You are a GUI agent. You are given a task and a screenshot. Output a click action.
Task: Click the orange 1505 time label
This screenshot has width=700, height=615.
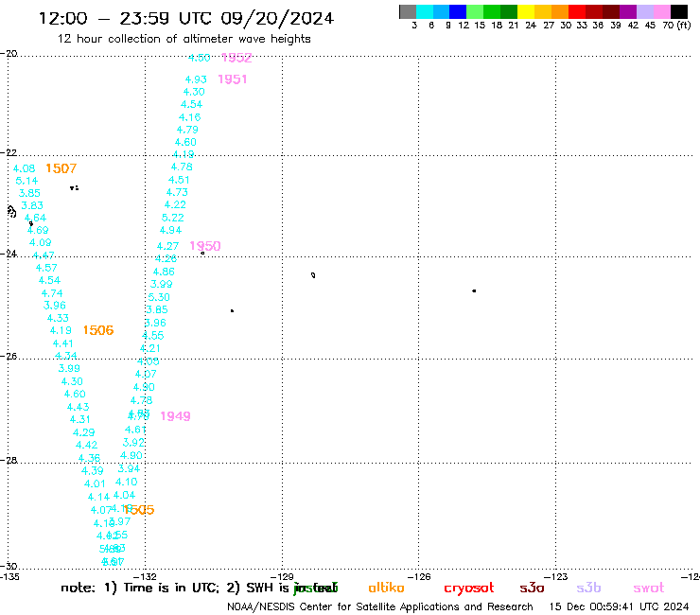pyautogui.click(x=139, y=510)
